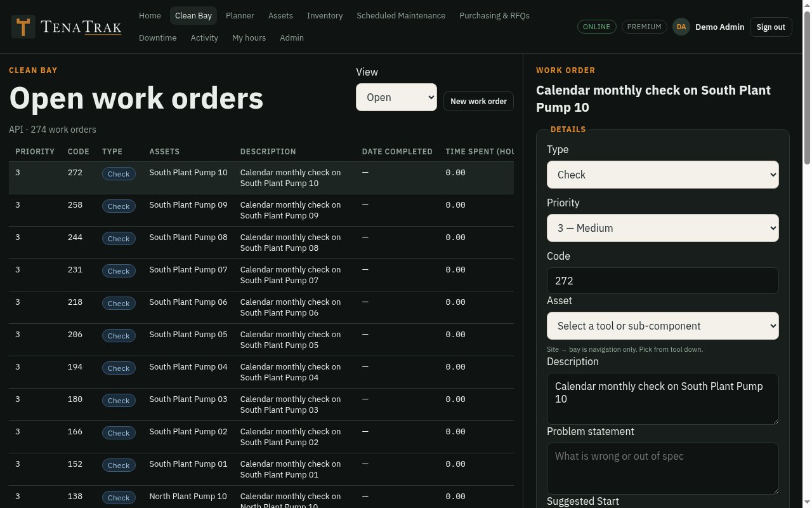Select the Clean Bay menu item
The width and height of the screenshot is (812, 508).
coord(193,16)
